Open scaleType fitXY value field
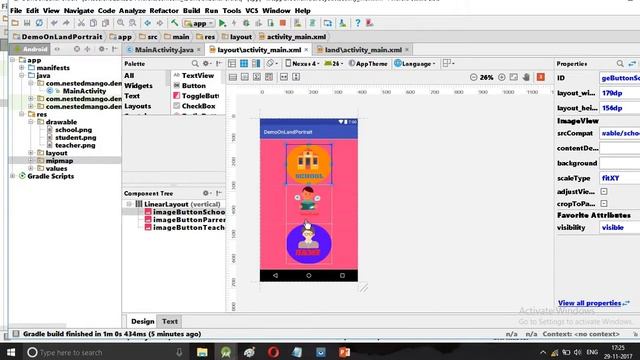 [620, 178]
